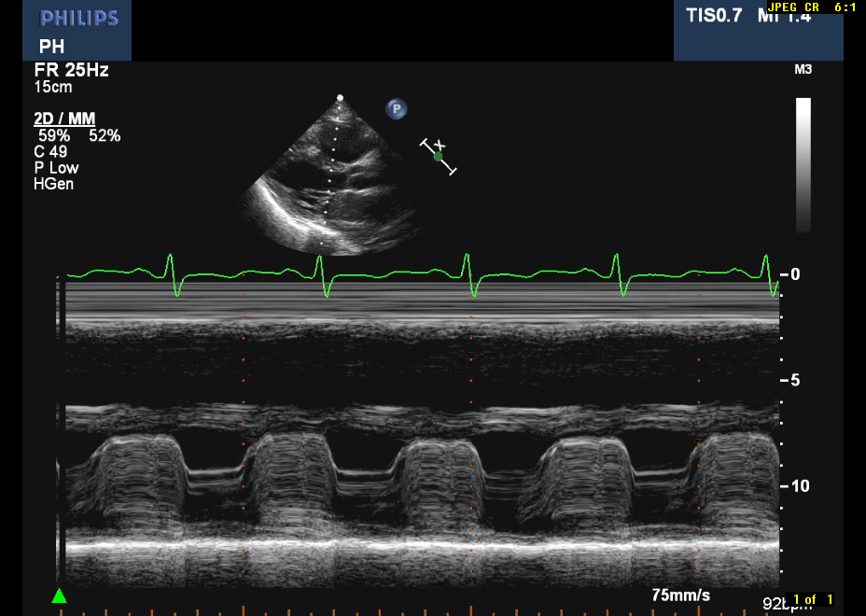Image resolution: width=866 pixels, height=616 pixels.
Task: Click the M3 label above the grayscale bar
Action: click(803, 71)
